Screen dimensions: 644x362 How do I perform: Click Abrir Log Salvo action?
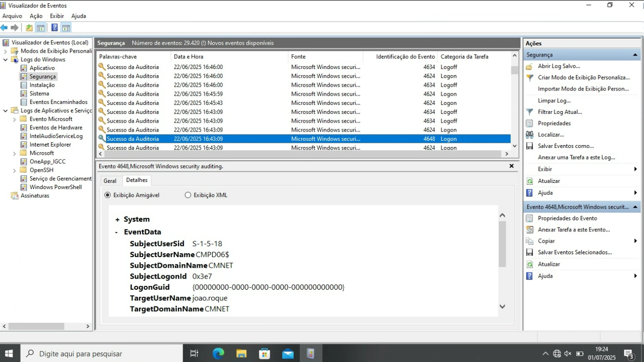[x=559, y=66]
